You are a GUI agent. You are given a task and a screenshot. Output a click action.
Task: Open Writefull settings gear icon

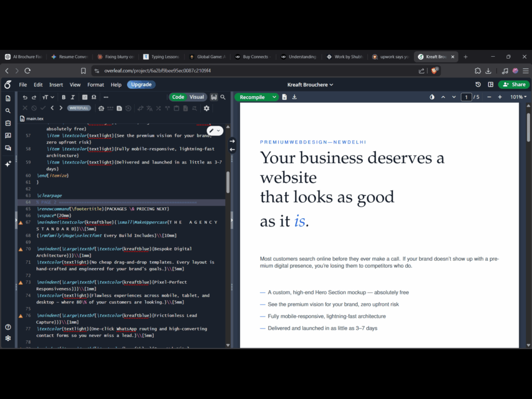tap(207, 108)
